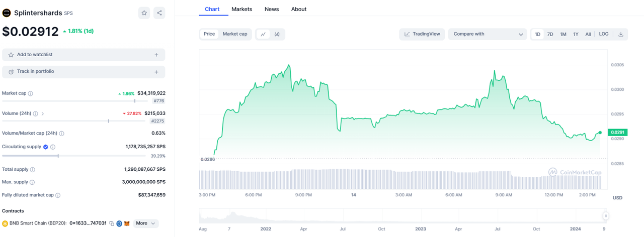Click the circulating supply verified badge

tap(46, 147)
